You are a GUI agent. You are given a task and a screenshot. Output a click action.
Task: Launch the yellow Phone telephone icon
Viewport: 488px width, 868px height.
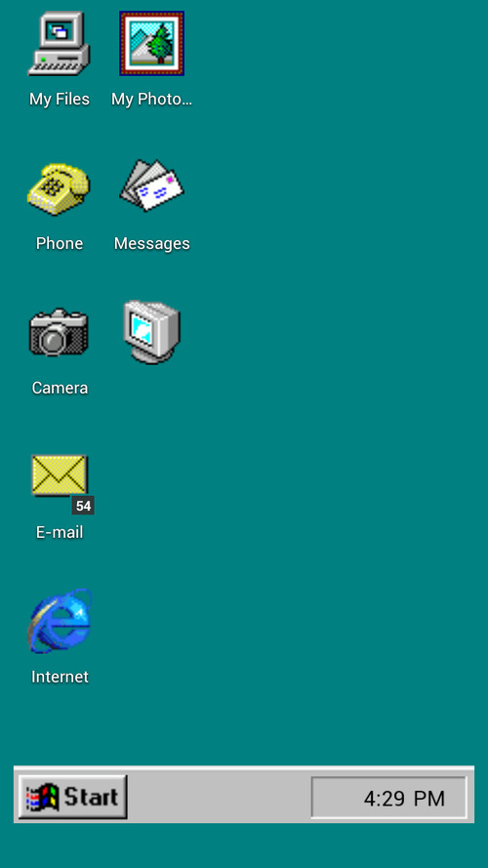click(x=59, y=188)
